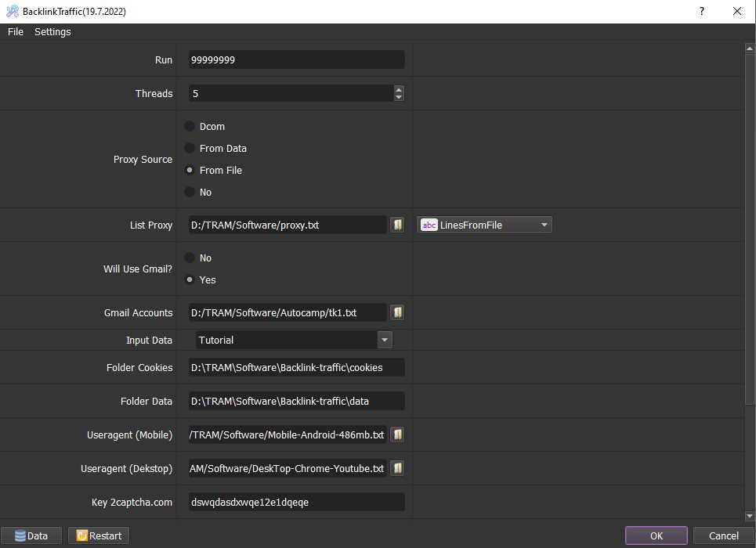756x548 pixels.
Task: Select From Data proxy source option
Action: [190, 148]
